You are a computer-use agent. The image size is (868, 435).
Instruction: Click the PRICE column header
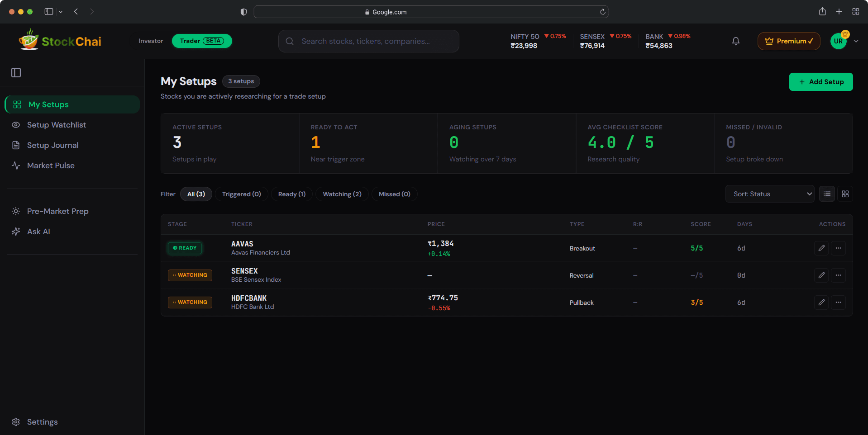pyautogui.click(x=436, y=224)
